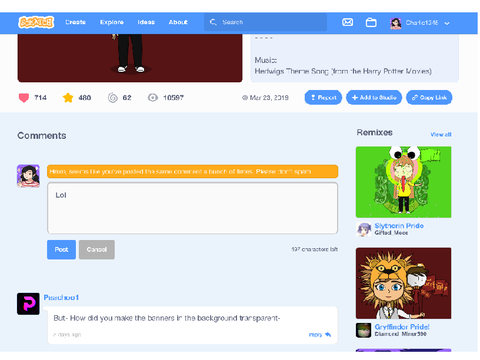
Task: Open the Scratch home logo
Action: point(36,22)
